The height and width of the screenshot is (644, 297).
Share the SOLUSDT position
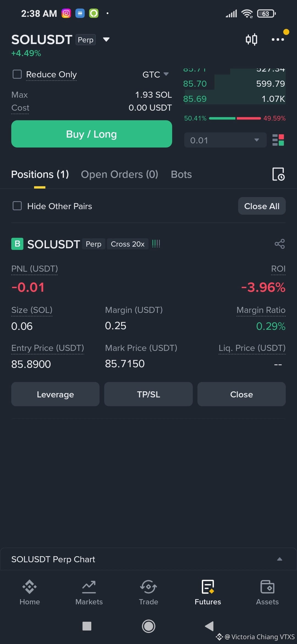click(x=280, y=244)
